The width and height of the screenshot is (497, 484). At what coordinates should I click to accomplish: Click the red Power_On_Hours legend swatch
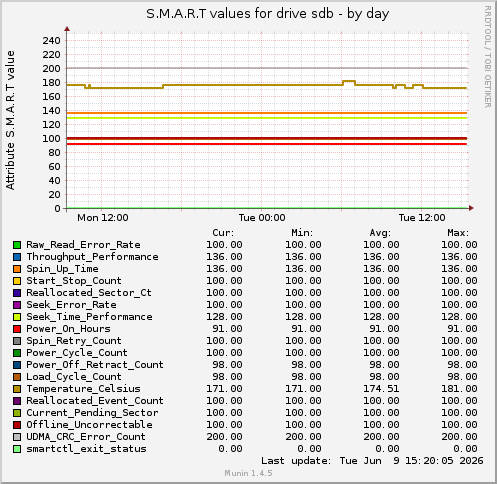coord(17,329)
